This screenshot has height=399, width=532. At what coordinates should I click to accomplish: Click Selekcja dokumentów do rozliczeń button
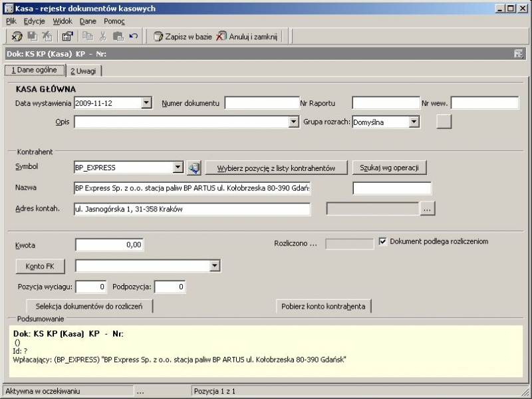89,307
